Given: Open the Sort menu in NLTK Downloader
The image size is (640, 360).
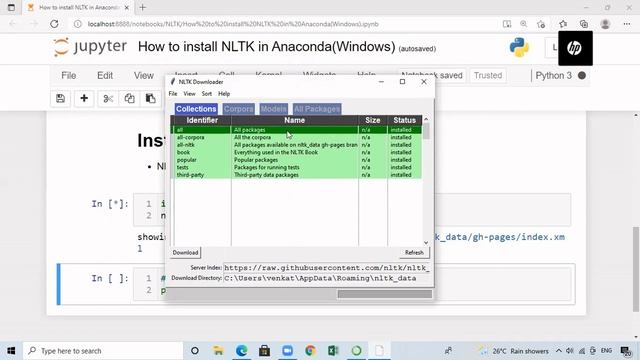Looking at the screenshot, I should [x=207, y=94].
